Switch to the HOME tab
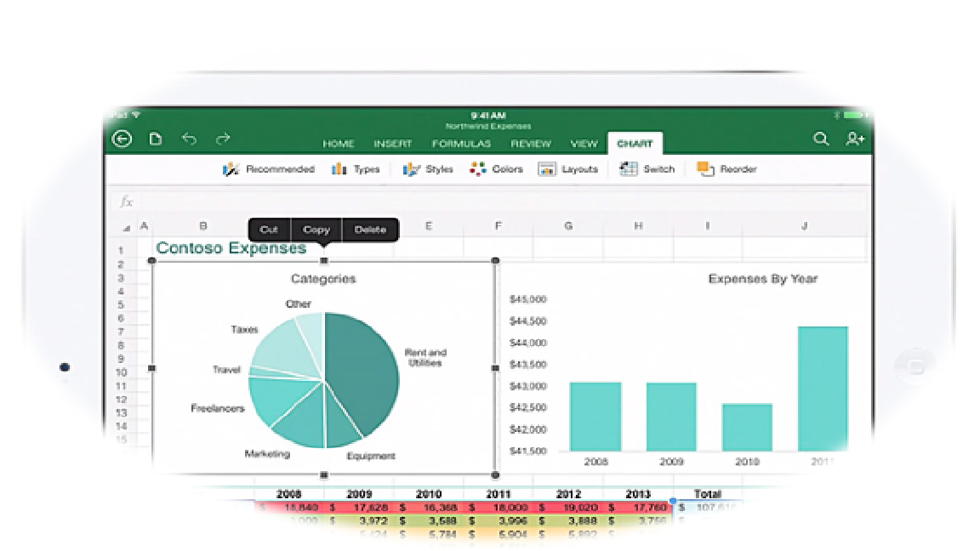This screenshot has height=551, width=980. tap(339, 144)
